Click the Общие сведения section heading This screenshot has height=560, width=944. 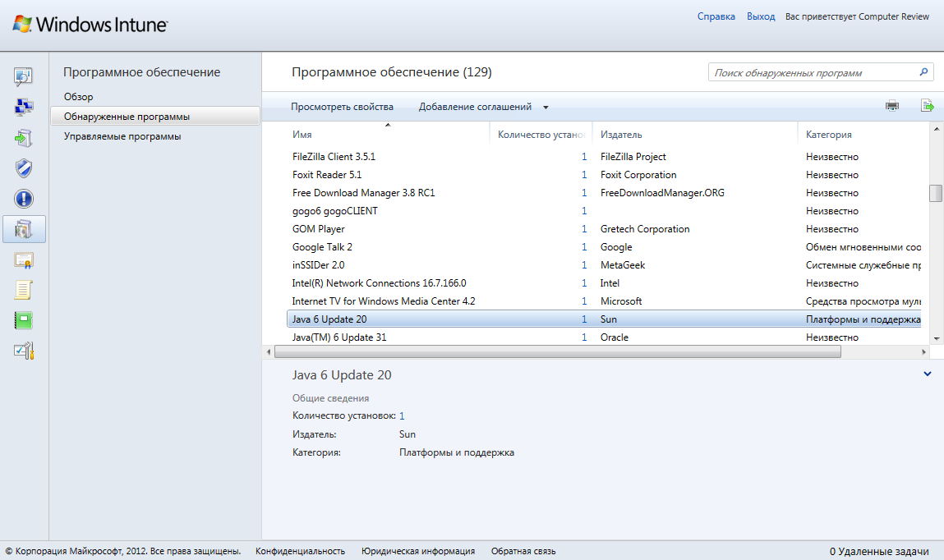(x=330, y=398)
